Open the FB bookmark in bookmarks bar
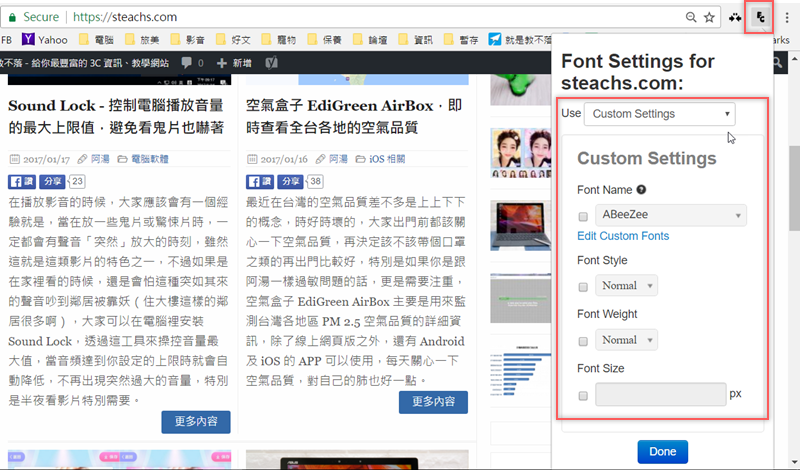The width and height of the screenshot is (800, 470). click(6, 40)
